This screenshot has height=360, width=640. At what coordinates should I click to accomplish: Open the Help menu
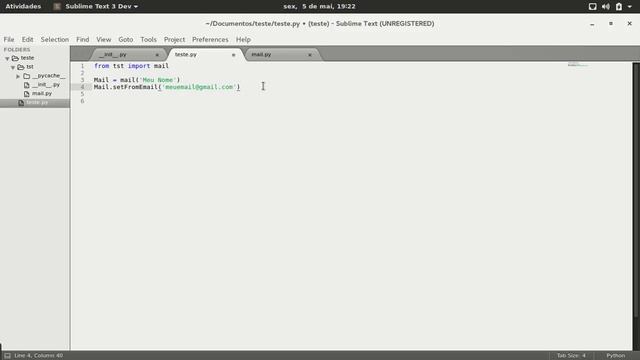pyautogui.click(x=243, y=40)
